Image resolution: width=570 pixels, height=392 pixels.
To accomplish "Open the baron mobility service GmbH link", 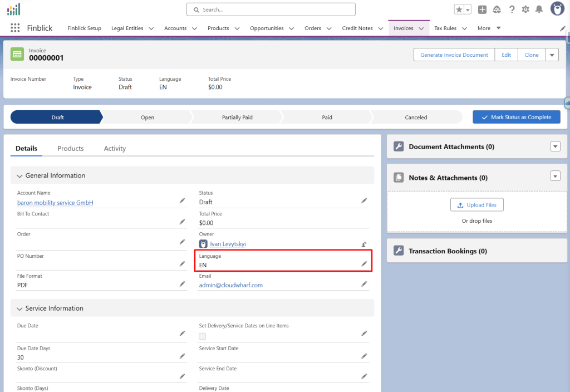I will pyautogui.click(x=55, y=203).
